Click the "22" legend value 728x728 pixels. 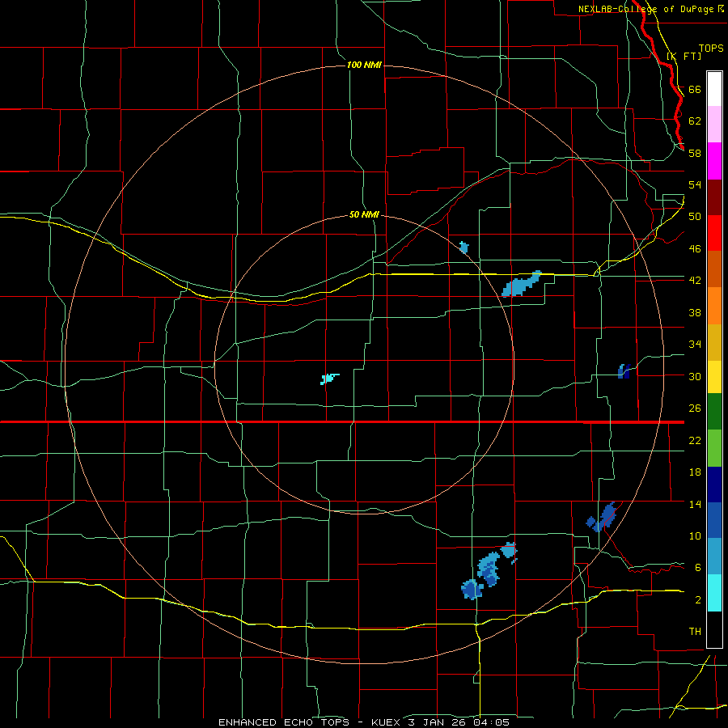coord(695,440)
